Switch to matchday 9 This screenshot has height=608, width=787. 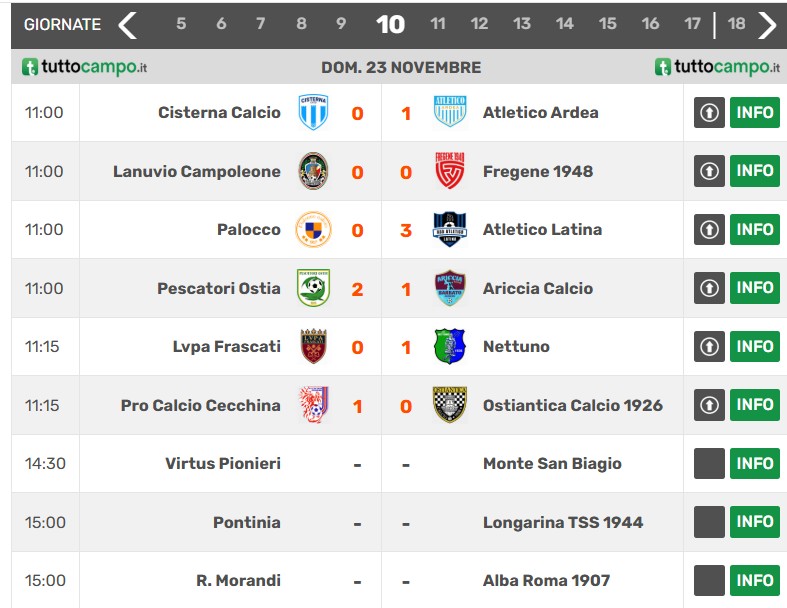tap(341, 24)
